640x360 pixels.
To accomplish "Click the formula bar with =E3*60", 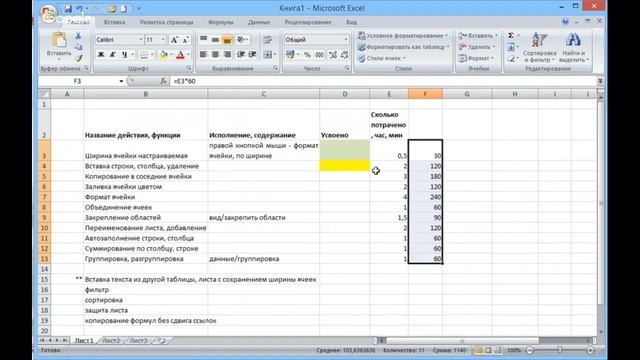I will 384,81.
